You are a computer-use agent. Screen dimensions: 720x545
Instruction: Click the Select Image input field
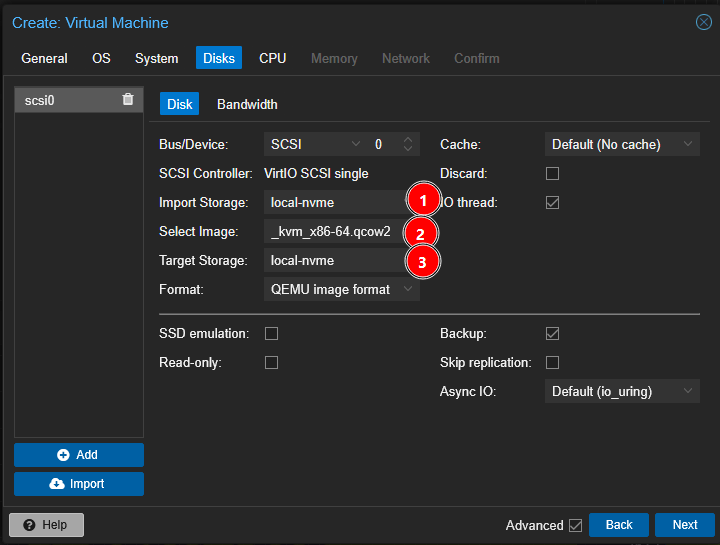[x=332, y=232]
